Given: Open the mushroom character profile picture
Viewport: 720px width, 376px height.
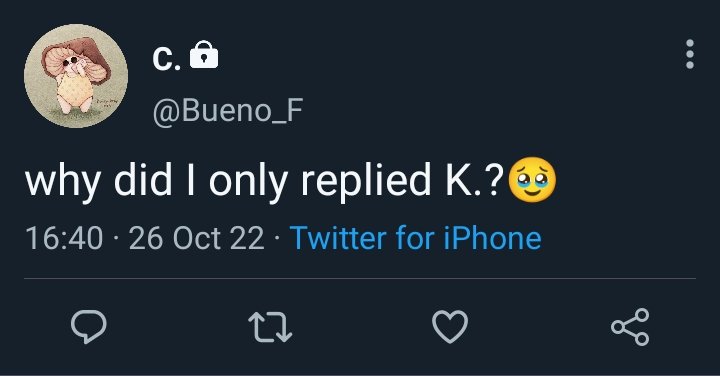Looking at the screenshot, I should pyautogui.click(x=76, y=76).
